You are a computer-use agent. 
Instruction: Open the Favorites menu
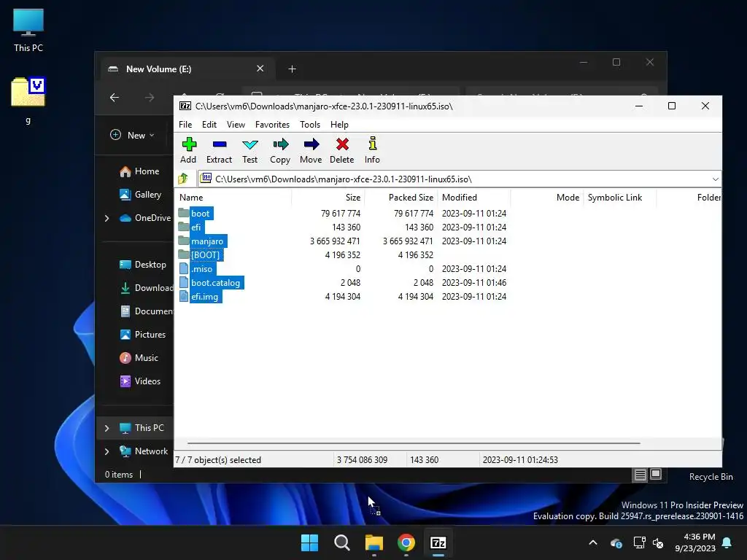pyautogui.click(x=272, y=124)
